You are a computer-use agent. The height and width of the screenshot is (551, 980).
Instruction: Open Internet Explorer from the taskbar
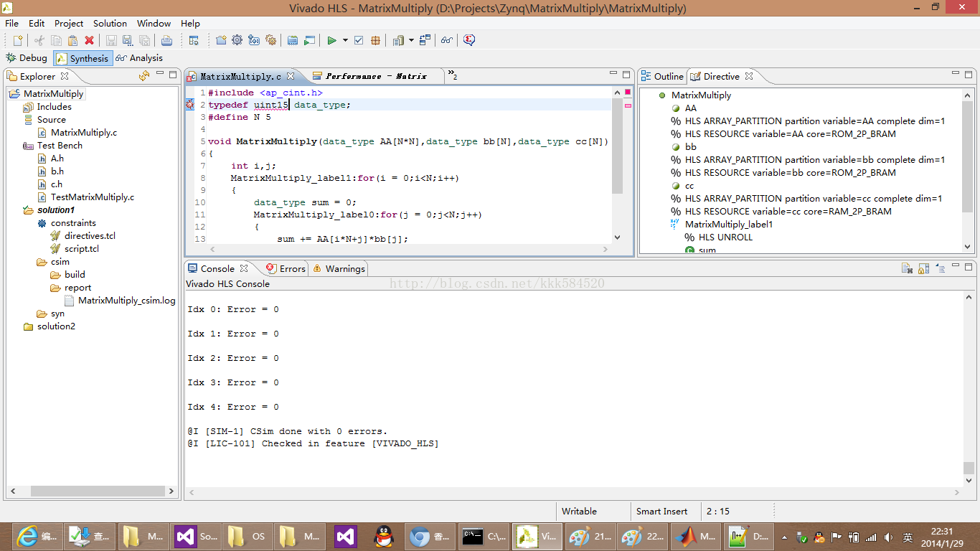(36, 537)
